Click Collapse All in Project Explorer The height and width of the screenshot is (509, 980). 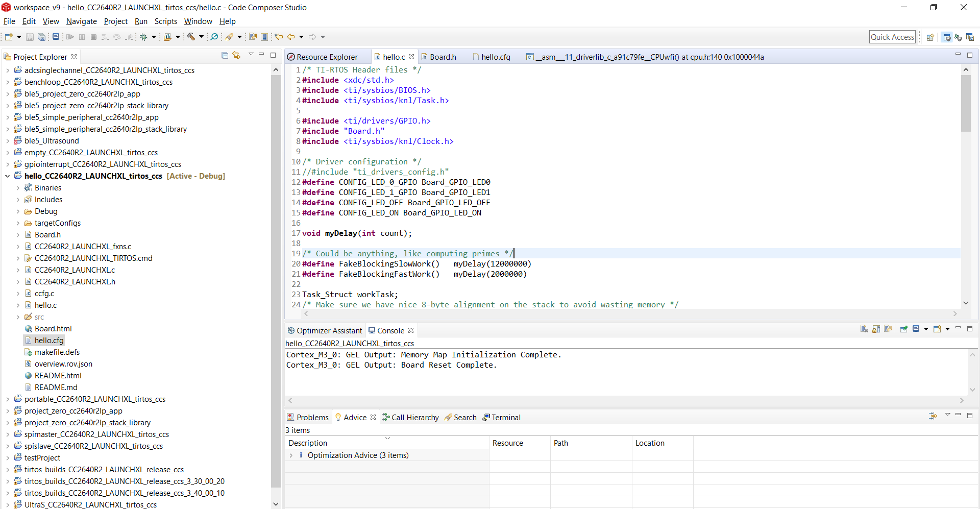[x=225, y=56]
